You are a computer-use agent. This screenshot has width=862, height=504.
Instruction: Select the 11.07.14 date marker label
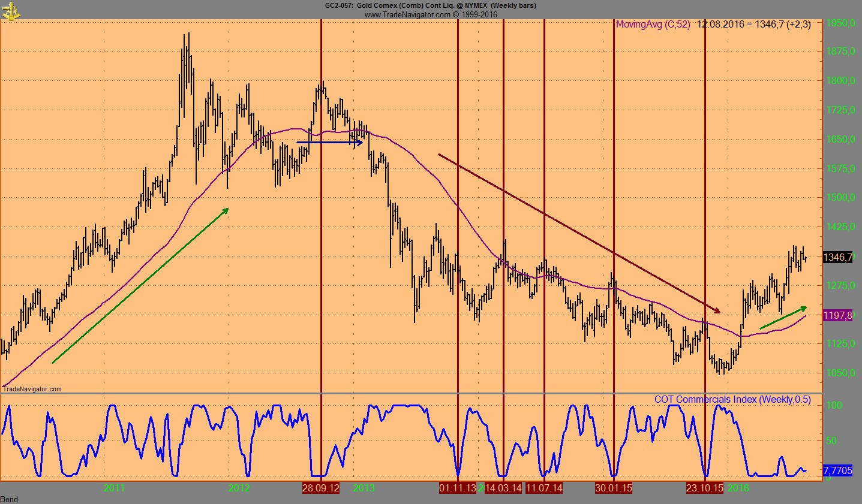pos(544,488)
